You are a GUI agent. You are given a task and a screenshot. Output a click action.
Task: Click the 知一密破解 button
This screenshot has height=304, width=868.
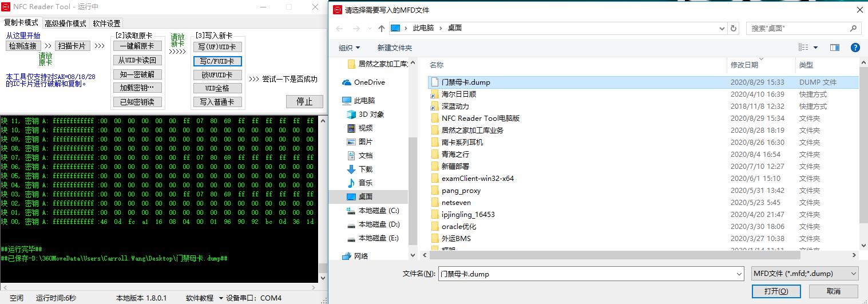[x=137, y=74]
